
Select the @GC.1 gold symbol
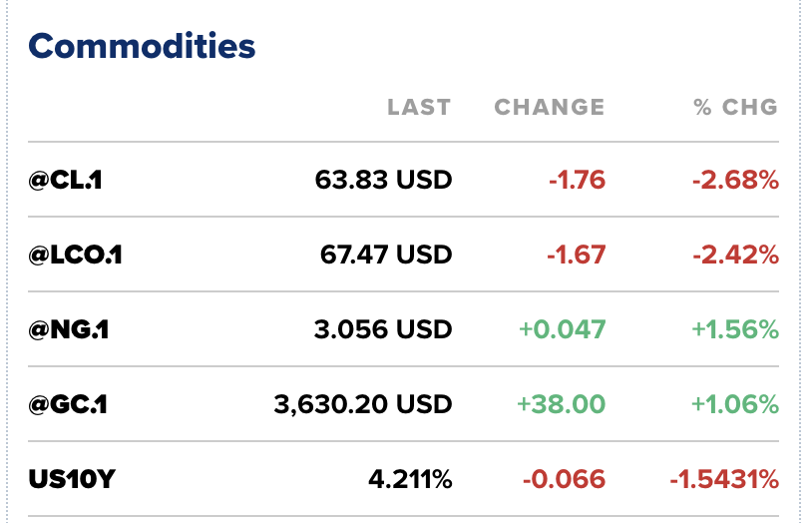point(69,404)
